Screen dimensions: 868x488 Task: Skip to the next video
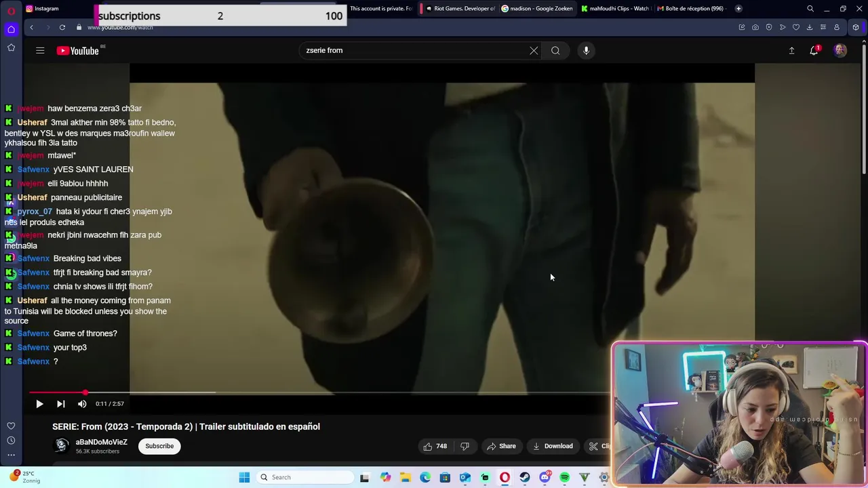tap(60, 404)
